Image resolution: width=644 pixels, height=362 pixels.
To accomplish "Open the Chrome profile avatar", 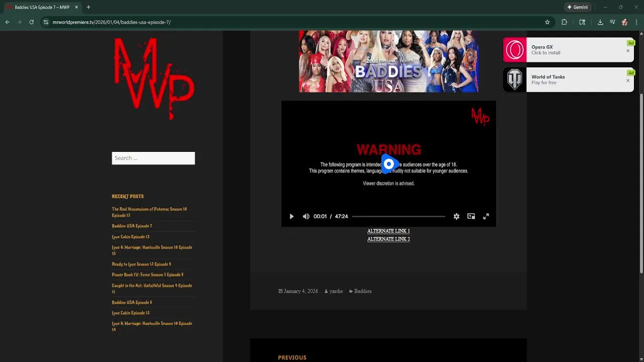I will tap(624, 22).
